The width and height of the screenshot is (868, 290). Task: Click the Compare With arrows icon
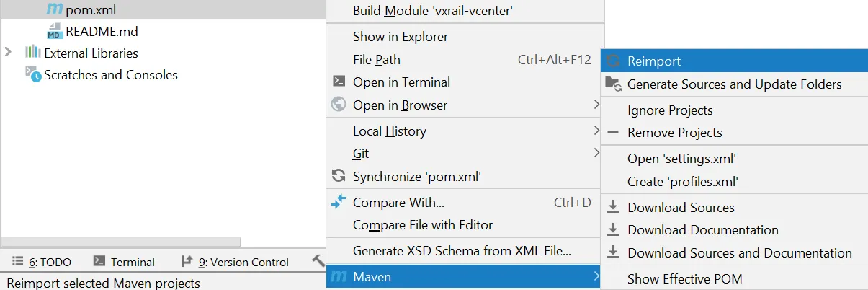pyautogui.click(x=339, y=202)
